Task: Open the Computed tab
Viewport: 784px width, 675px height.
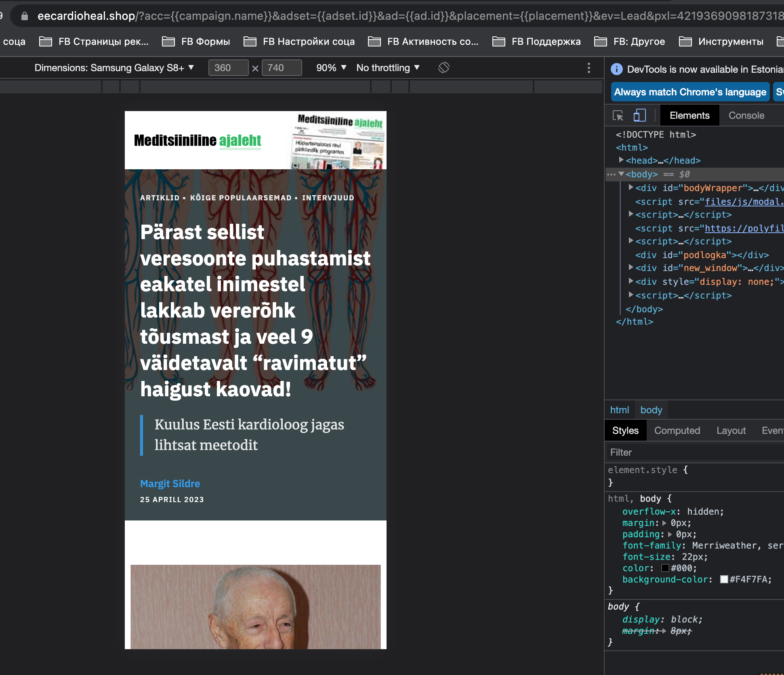Action: [x=677, y=431]
